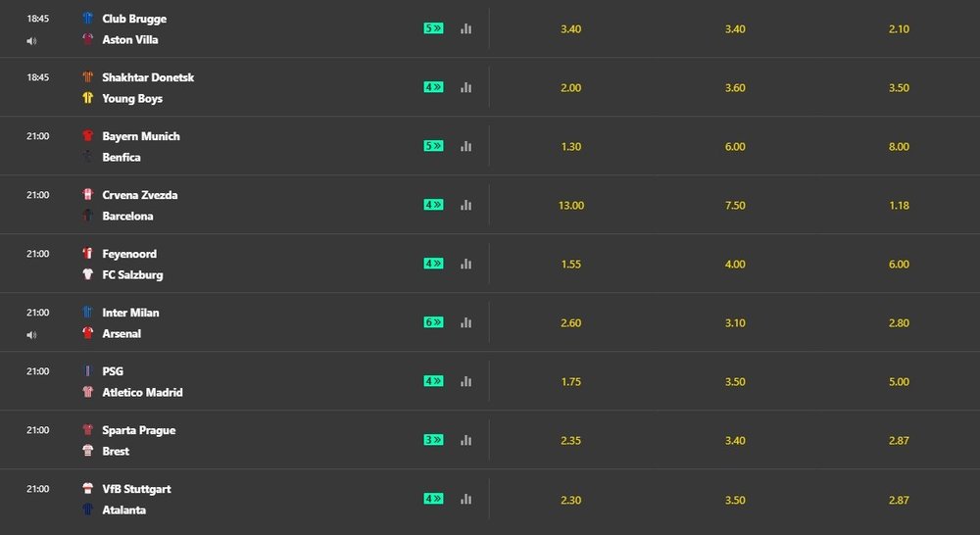Open stats icon for Club Brugge match

465,28
